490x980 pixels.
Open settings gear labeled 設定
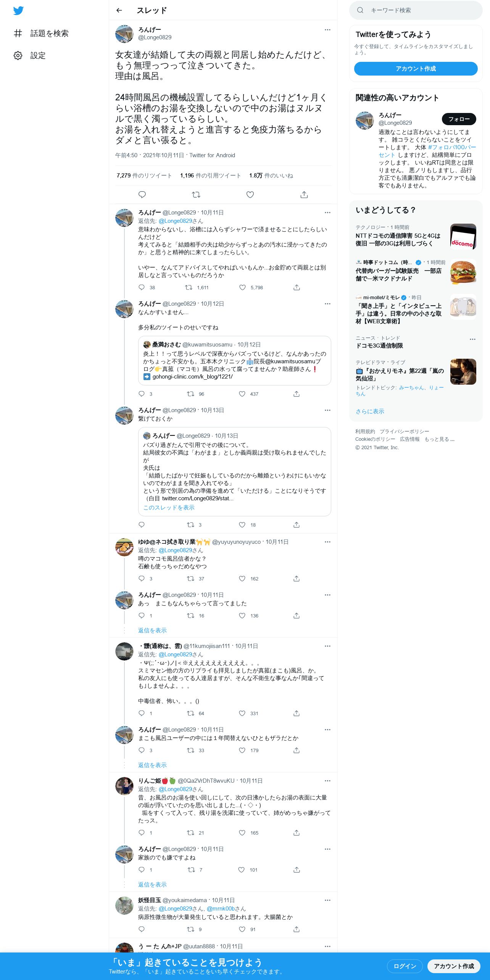[30, 56]
